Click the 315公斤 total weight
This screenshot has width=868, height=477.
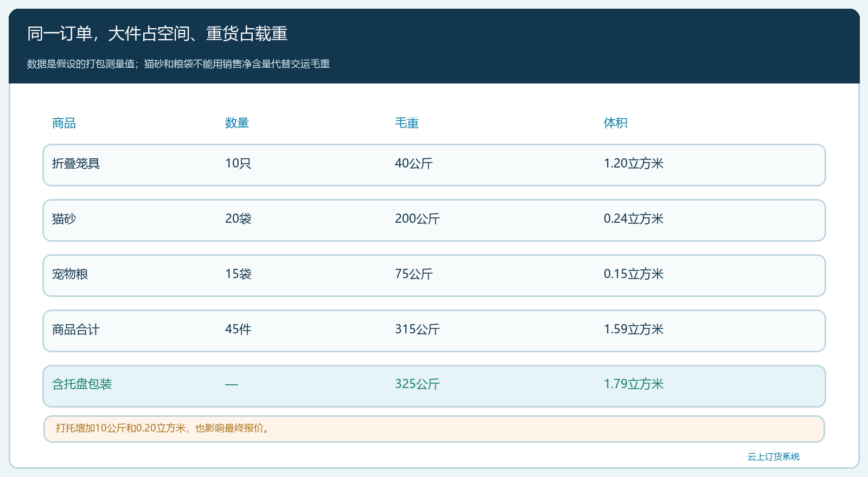coord(417,330)
